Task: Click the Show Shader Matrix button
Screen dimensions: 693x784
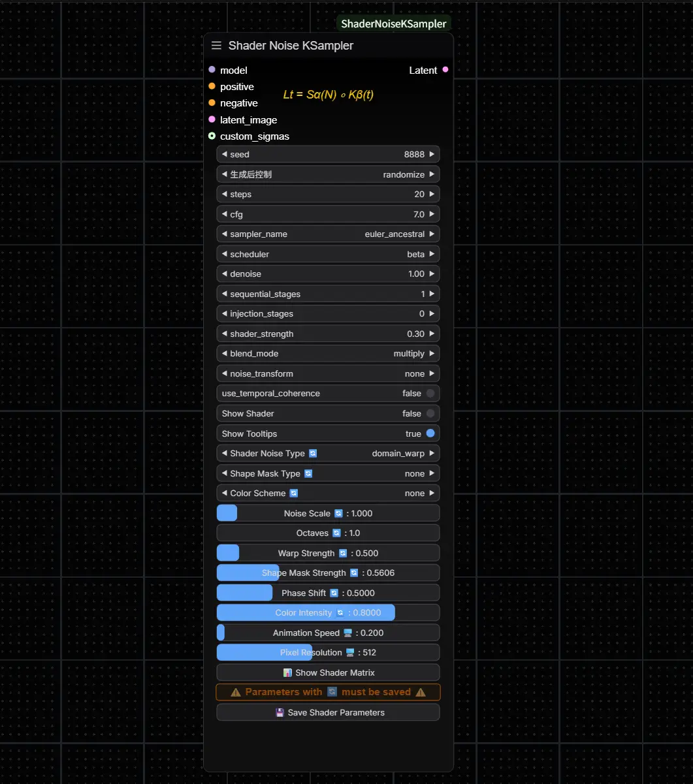Action: tap(328, 672)
